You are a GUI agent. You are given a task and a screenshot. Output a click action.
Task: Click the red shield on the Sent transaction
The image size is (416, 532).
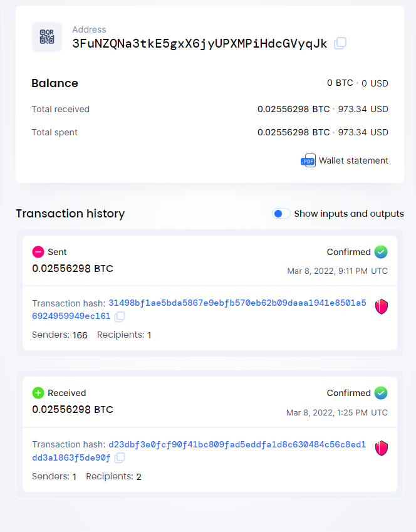point(382,306)
